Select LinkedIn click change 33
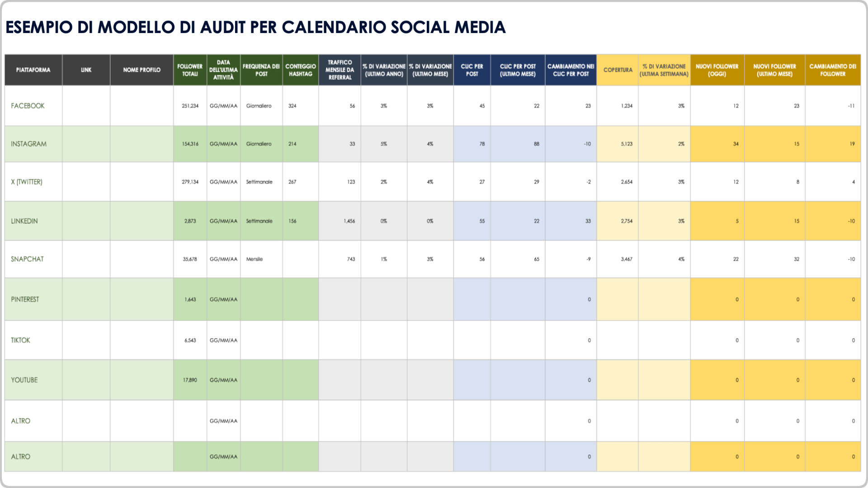 [571, 221]
